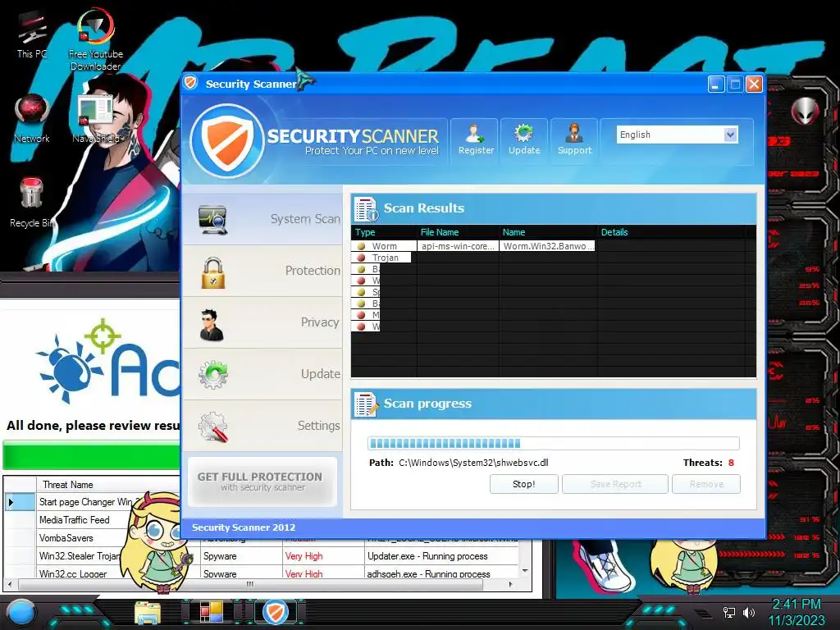This screenshot has height=630, width=840.
Task: Click the Settings gear wrench icon
Action: point(212,427)
